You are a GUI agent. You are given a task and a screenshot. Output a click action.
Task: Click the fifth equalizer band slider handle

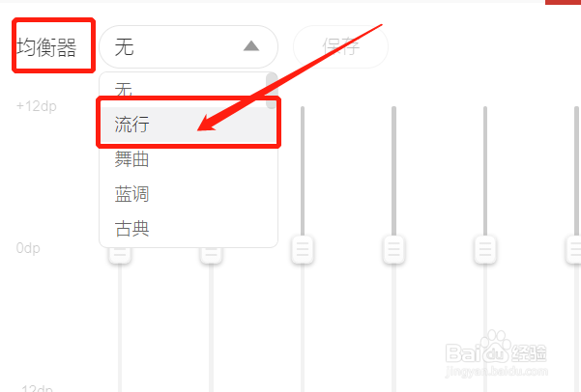(485, 249)
